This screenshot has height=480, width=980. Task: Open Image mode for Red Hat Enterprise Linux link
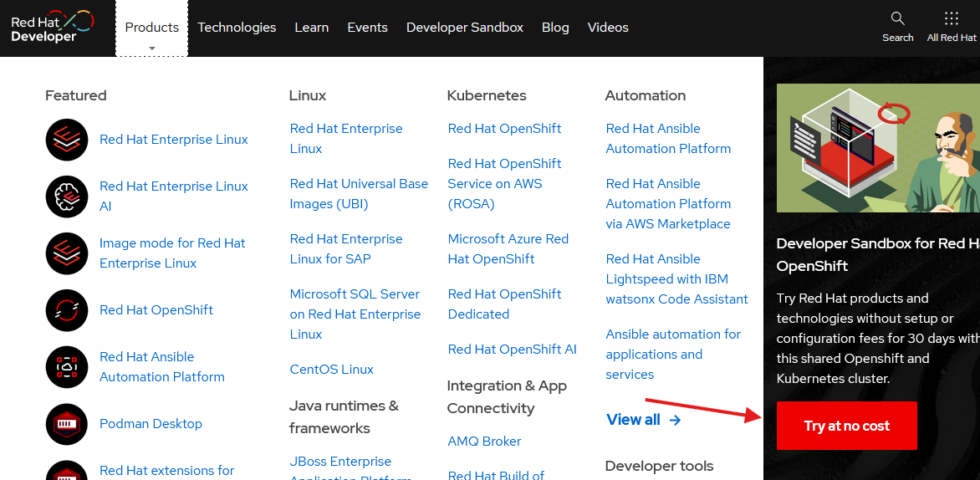pos(172,253)
